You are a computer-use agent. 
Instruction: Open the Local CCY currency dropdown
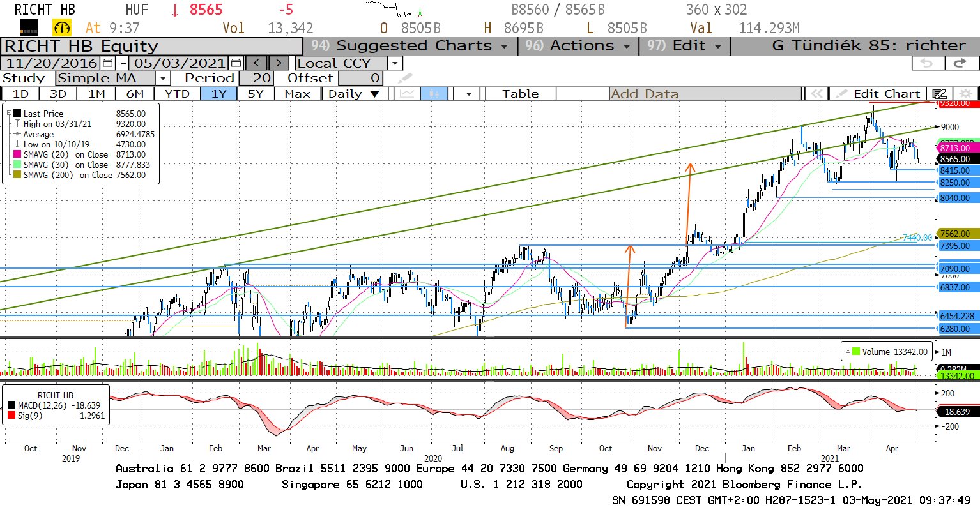(395, 63)
